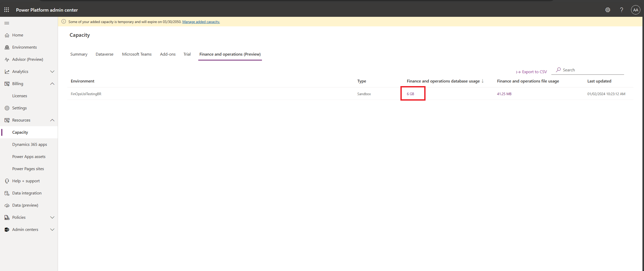Click the Home house icon

pos(7,35)
